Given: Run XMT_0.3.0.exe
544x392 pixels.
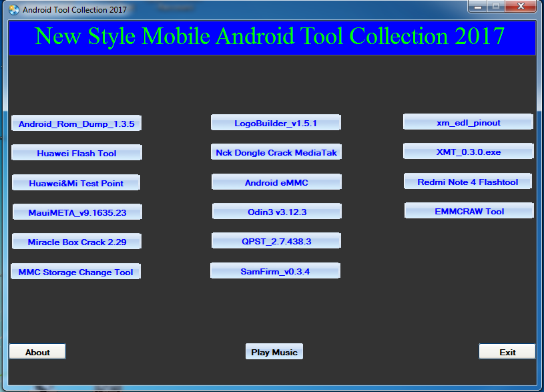Looking at the screenshot, I should pos(469,152).
